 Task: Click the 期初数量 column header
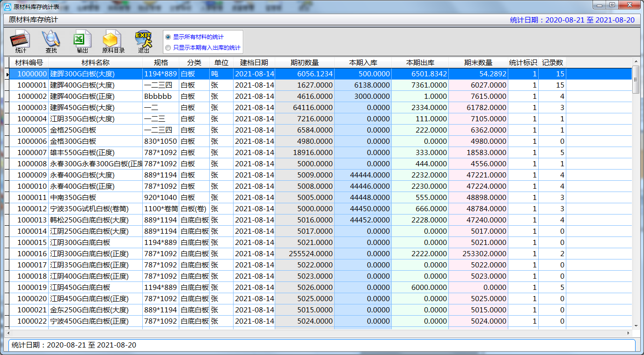tap(305, 63)
